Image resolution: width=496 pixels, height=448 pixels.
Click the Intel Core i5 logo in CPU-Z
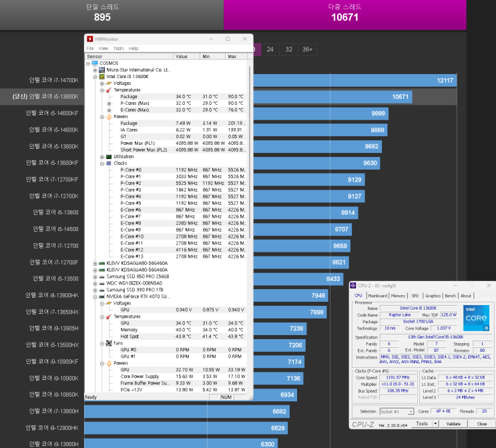pos(476,318)
